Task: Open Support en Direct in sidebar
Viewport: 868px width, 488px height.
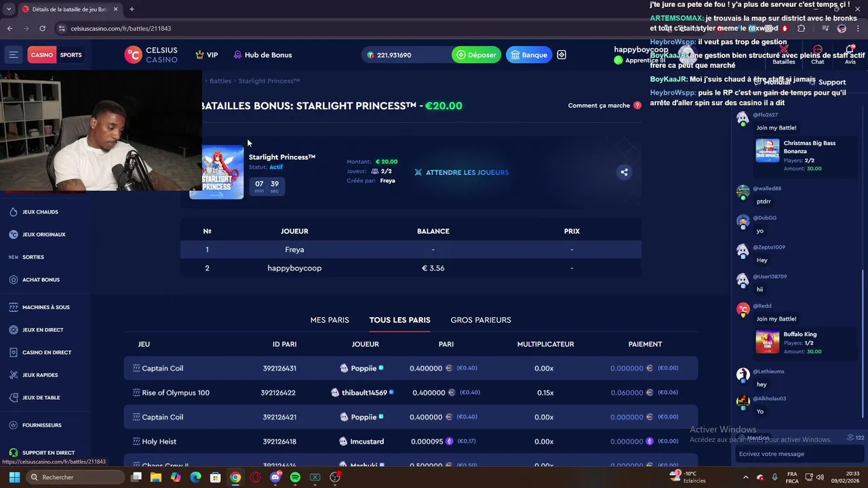Action: [x=48, y=453]
